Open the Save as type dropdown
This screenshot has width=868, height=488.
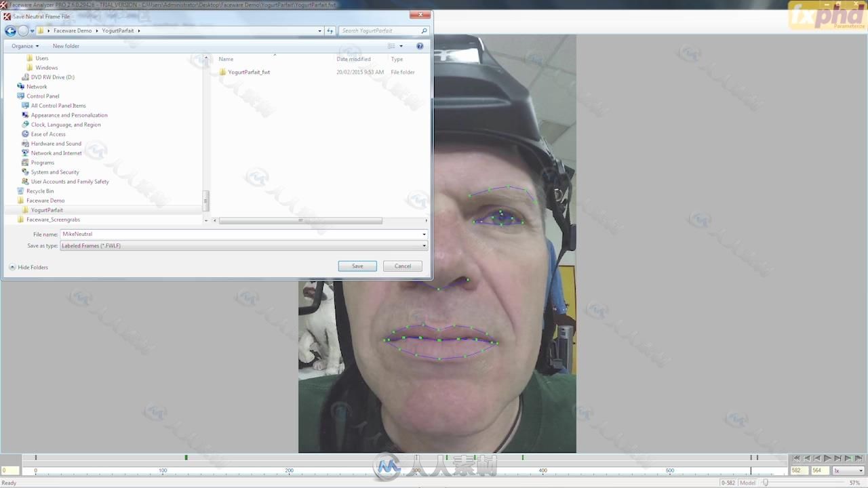click(x=244, y=245)
